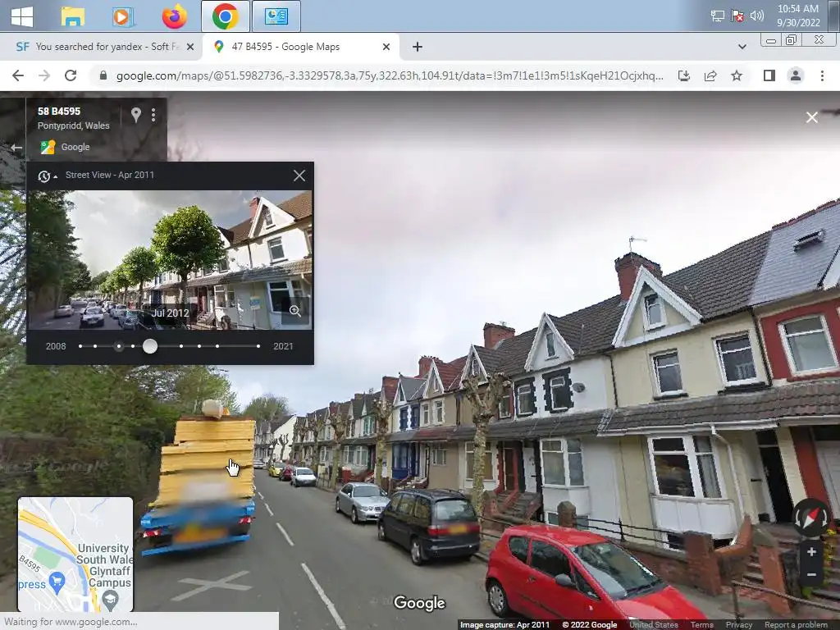This screenshot has width=840, height=630.
Task: Select the first 2008 timeline dot
Action: point(80,346)
